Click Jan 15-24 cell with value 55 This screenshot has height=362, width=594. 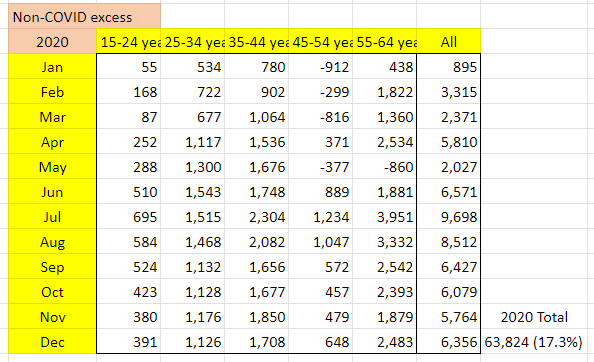[128, 67]
